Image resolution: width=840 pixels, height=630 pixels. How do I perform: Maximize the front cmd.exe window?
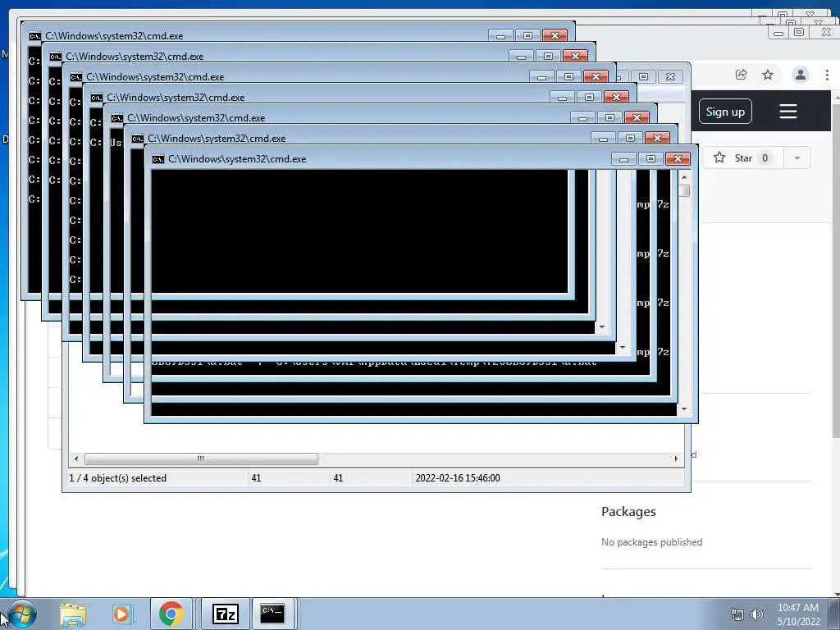(x=651, y=158)
